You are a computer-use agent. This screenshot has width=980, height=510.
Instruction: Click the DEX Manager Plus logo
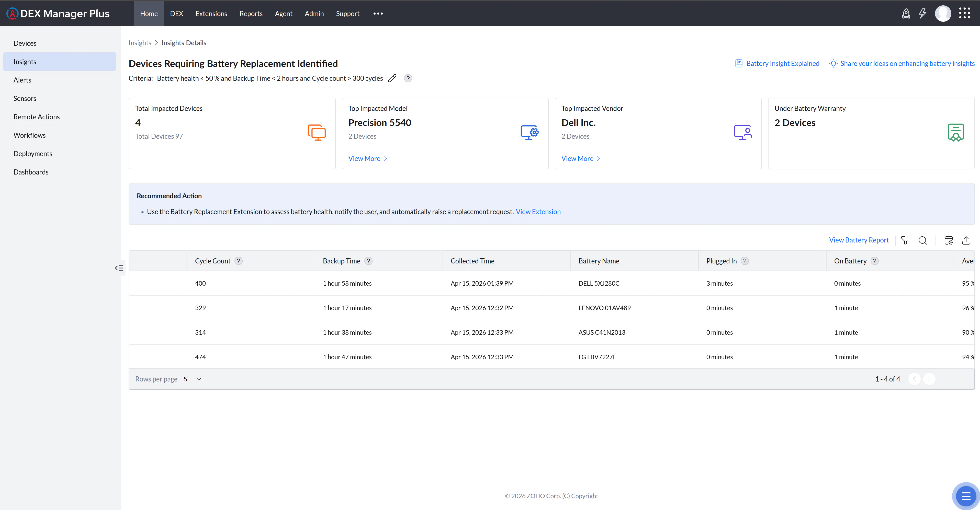58,14
